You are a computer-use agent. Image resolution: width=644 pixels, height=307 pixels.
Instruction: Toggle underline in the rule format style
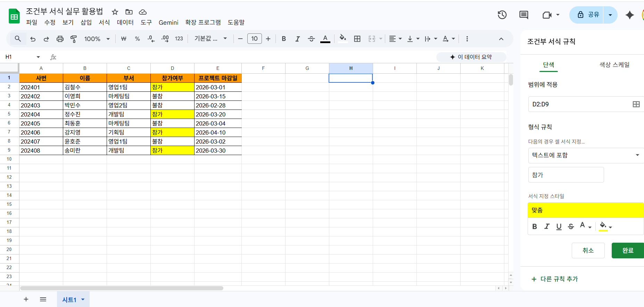559,227
